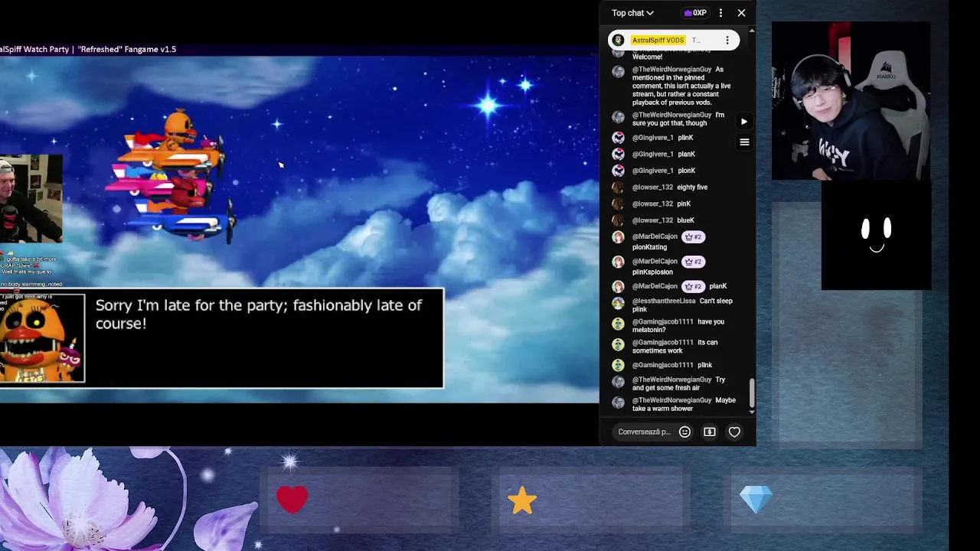Click the streamer facecam inside game video
Viewport: 980px width, 551px height.
click(x=31, y=199)
